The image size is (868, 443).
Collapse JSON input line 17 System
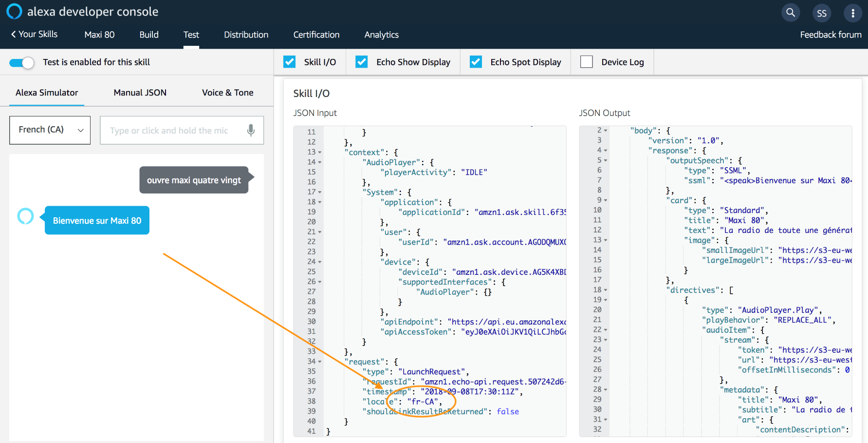click(x=320, y=192)
